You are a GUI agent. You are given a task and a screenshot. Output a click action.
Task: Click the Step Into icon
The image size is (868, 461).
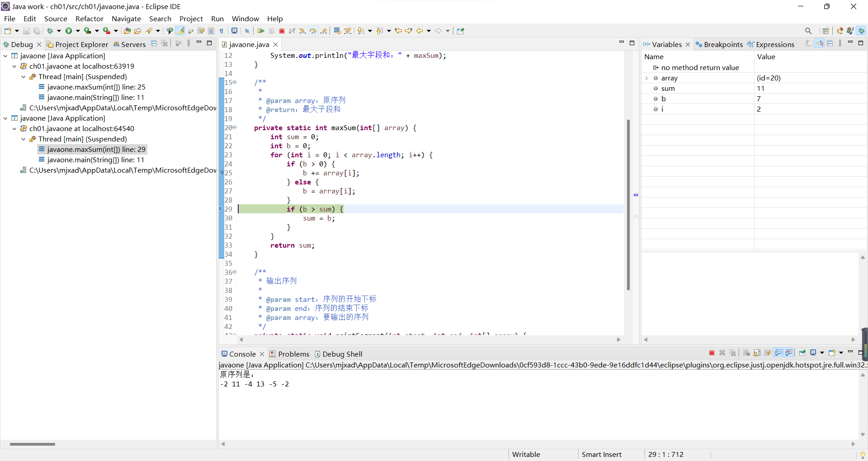[x=302, y=31]
